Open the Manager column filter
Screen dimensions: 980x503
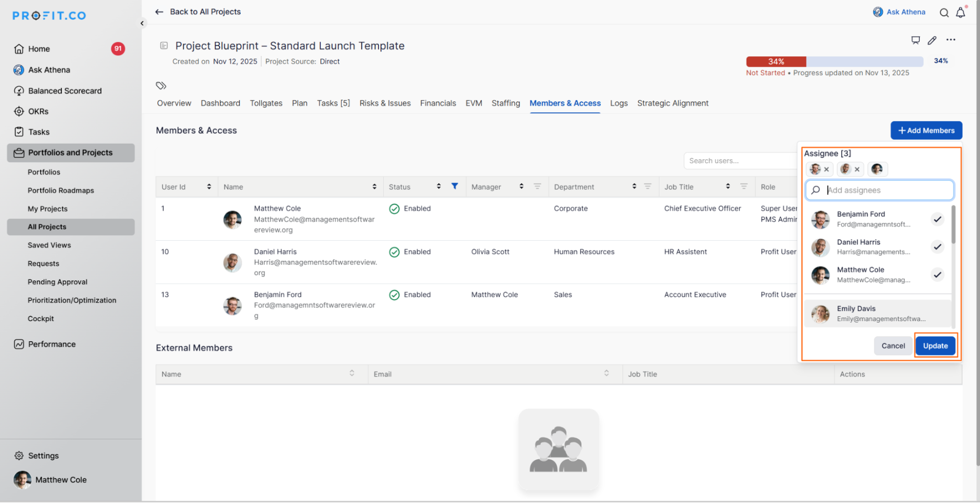click(537, 187)
